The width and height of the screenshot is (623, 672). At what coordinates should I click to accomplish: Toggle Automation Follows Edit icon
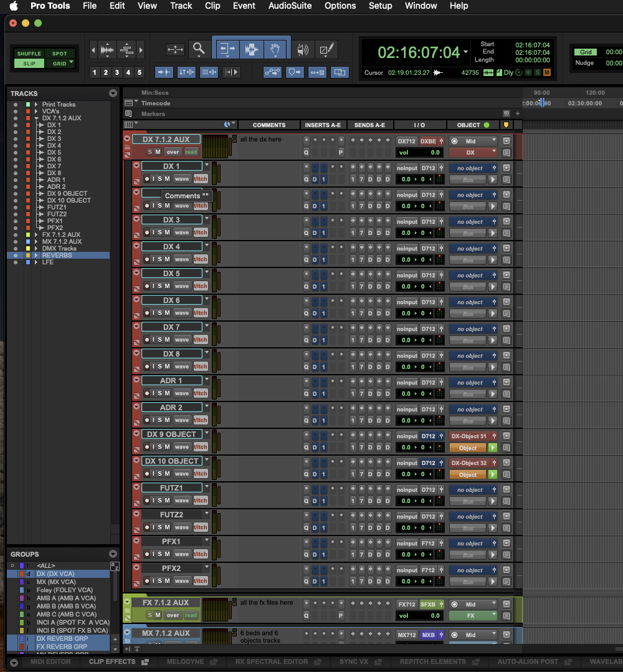(x=272, y=72)
